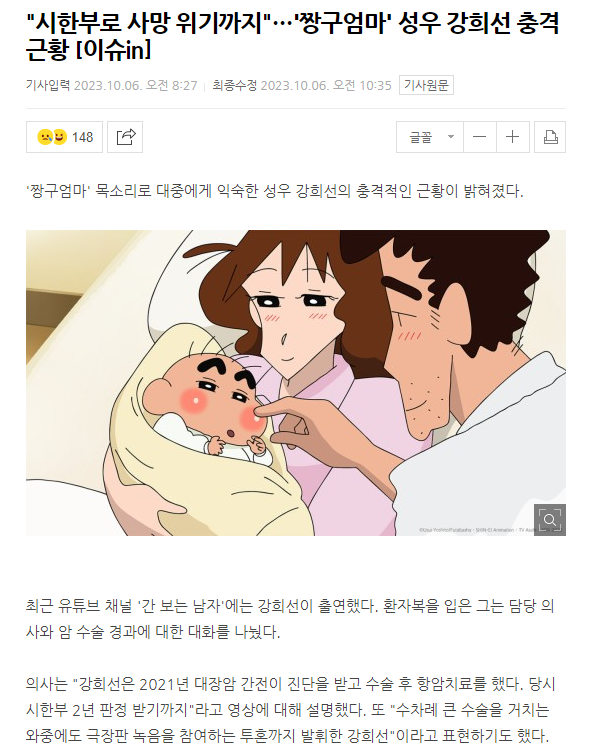Open the Shin-chan family article image
This screenshot has height=755, width=597.
pyautogui.click(x=296, y=383)
